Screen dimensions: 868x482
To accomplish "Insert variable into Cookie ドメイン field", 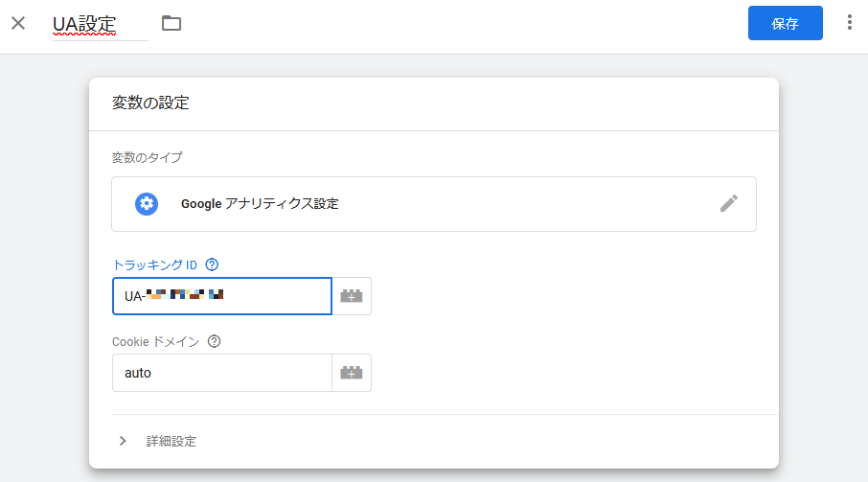I will pyautogui.click(x=352, y=373).
